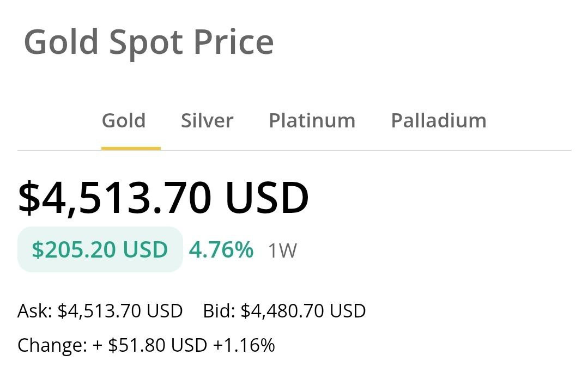588x373 pixels.
Task: Click the Bid value $4,480.70 USD
Action: click(x=303, y=311)
